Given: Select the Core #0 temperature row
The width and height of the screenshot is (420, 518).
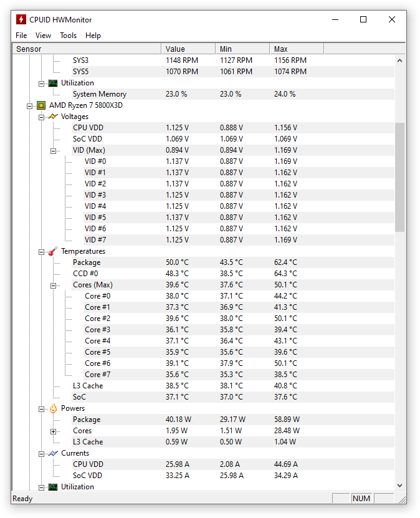Looking at the screenshot, I should pyautogui.click(x=239, y=296).
